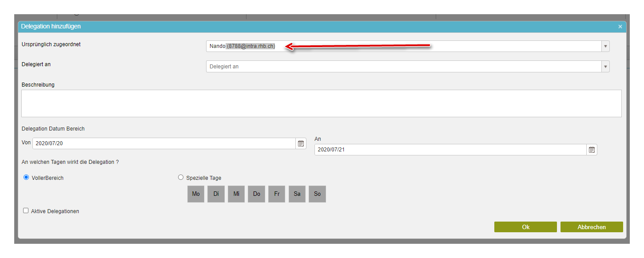This screenshot has height=258, width=644.
Task: Click the Von date field showing 2020/07/20
Action: pyautogui.click(x=163, y=143)
